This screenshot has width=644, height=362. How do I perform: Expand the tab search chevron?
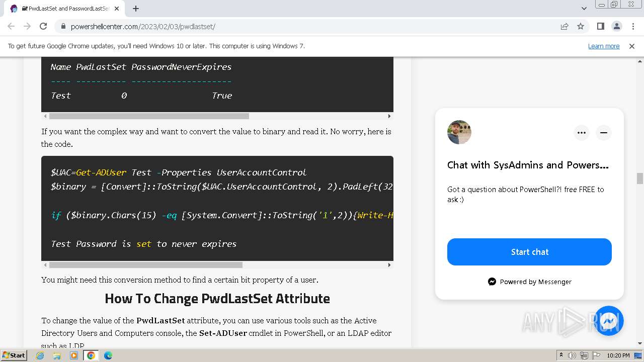(x=584, y=9)
